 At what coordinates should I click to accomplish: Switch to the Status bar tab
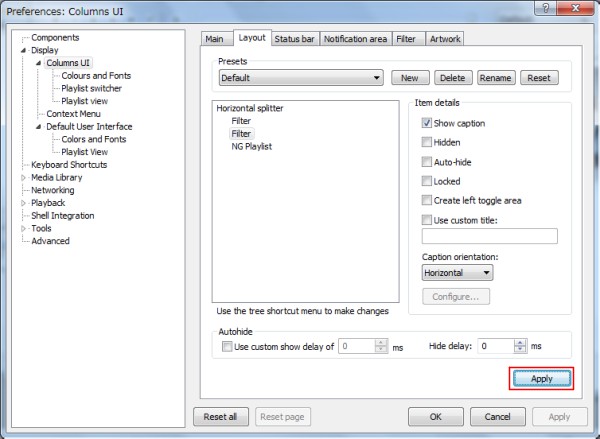coord(294,39)
